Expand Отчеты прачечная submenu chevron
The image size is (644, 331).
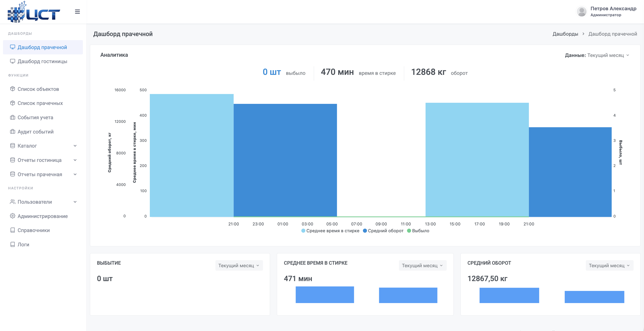pyautogui.click(x=75, y=174)
